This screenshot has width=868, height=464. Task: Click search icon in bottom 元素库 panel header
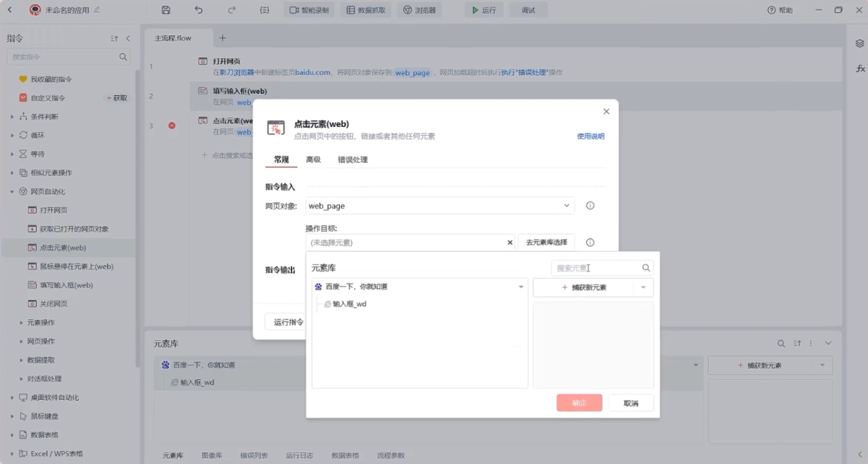tap(780, 343)
